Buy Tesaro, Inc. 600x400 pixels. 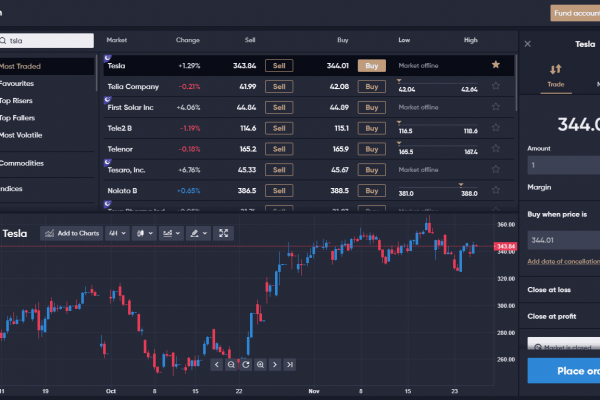tap(372, 170)
